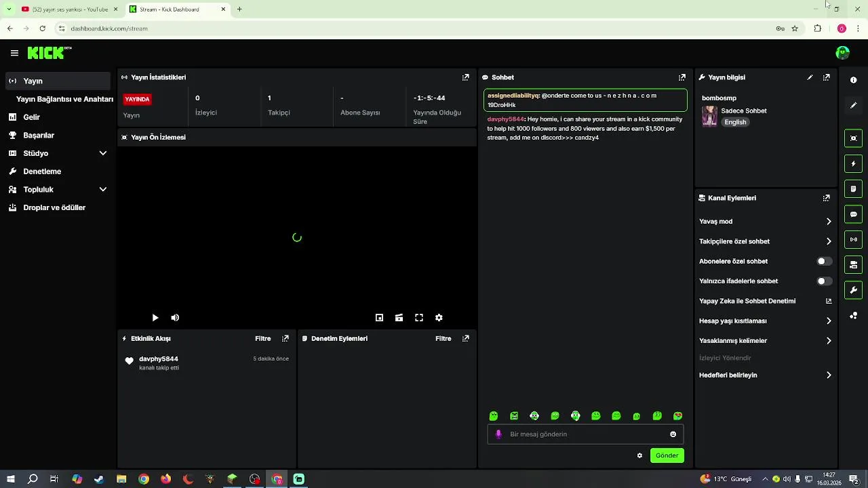Toggle the lightning bolt activity widget icon
The image size is (868, 488).
coord(853,163)
